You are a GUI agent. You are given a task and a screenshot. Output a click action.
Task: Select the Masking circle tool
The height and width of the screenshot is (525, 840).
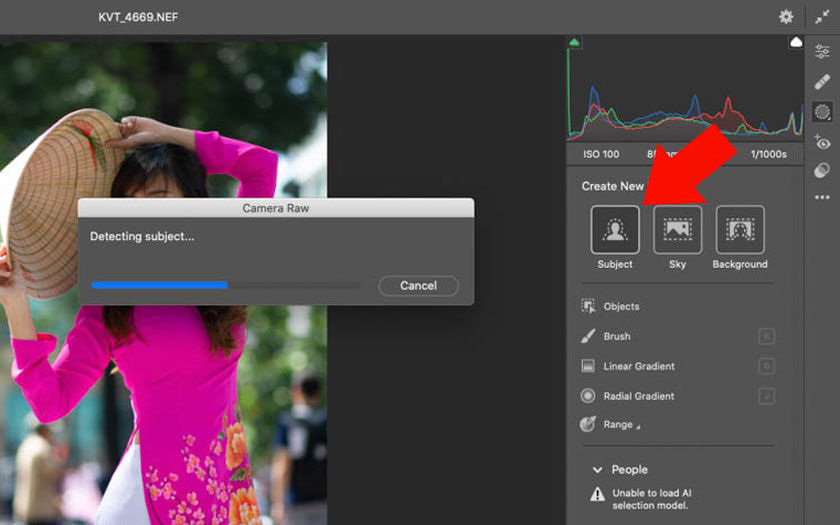tap(822, 112)
